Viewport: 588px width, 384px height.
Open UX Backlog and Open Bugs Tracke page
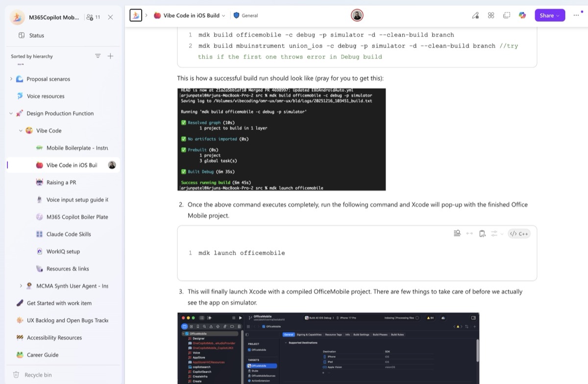coord(68,320)
